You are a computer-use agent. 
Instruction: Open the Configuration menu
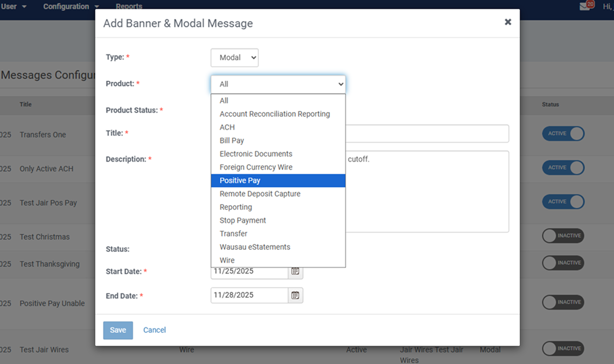pyautogui.click(x=66, y=6)
